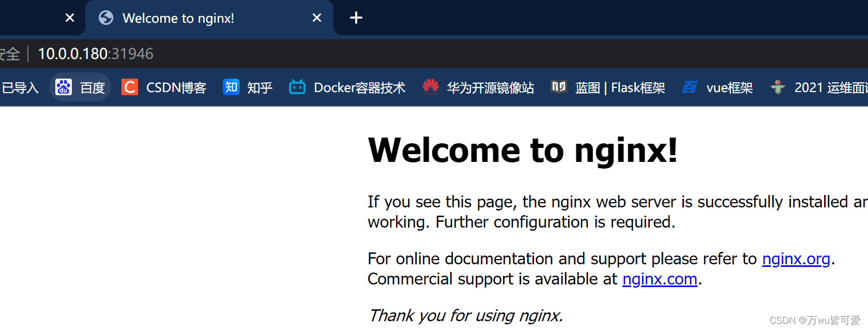
Task: Click the 'Commercial support is available at' text
Action: point(493,279)
